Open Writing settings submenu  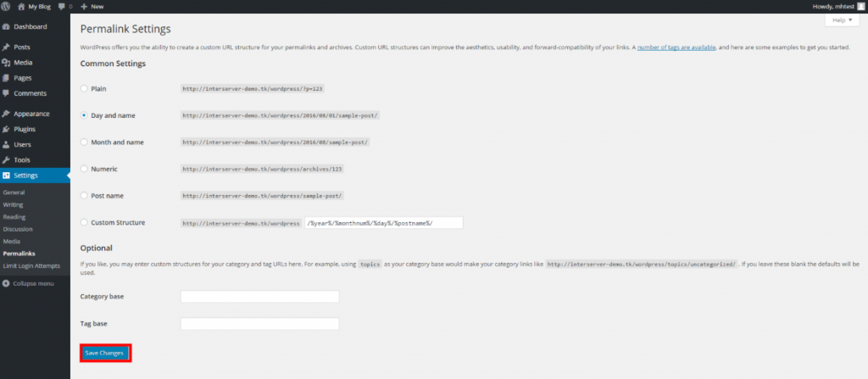coord(14,204)
